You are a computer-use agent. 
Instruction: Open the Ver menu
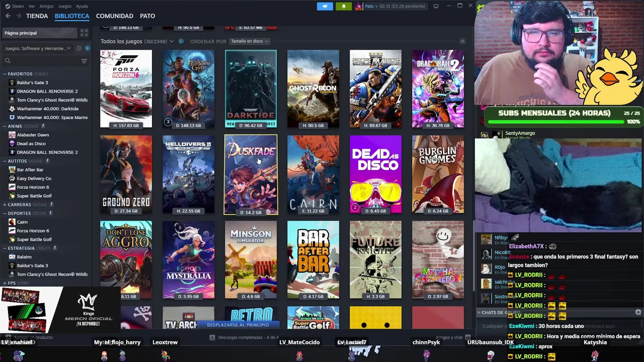[32, 6]
